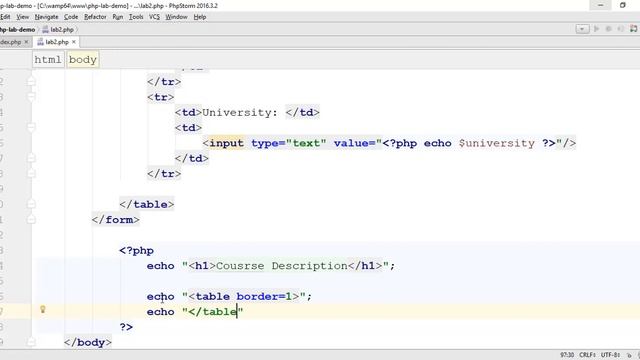Close the index.php editor tab
Image resolution: width=640 pixels, height=360 pixels.
tap(27, 42)
